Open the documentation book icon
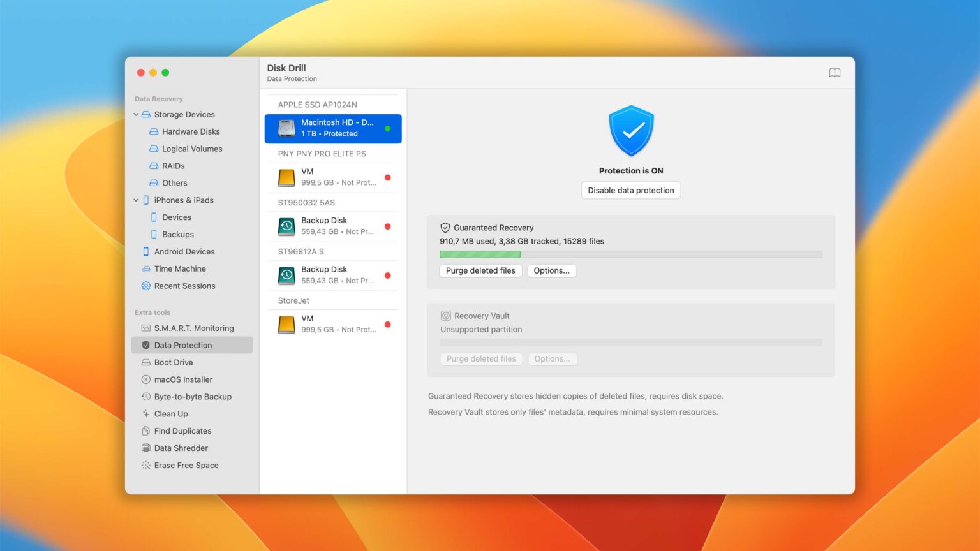 (x=835, y=72)
